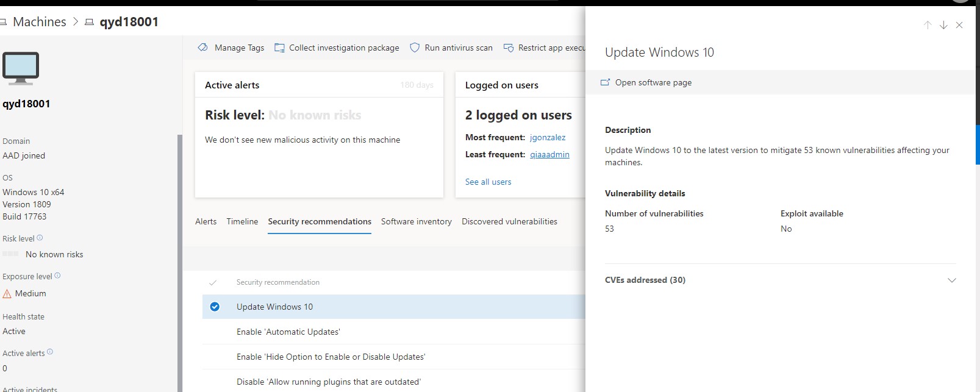Click the laptop icon beside qyd18001 breadcrumb
The image size is (980, 392).
tap(89, 22)
